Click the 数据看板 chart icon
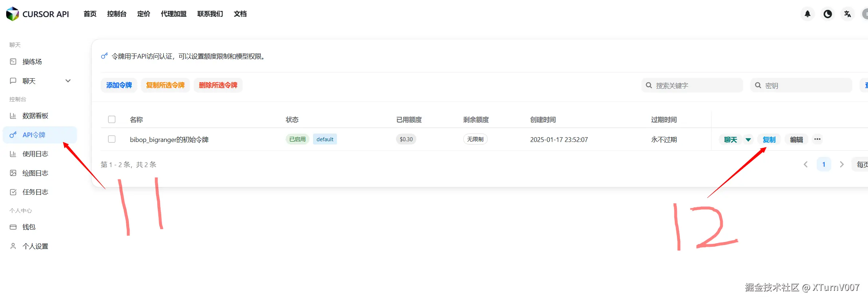Screen dimensions: 868x301 (13, 116)
